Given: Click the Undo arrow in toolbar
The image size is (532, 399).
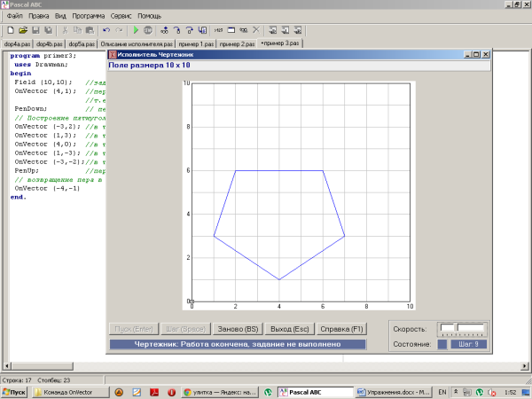Looking at the screenshot, I should pyautogui.click(x=107, y=29).
